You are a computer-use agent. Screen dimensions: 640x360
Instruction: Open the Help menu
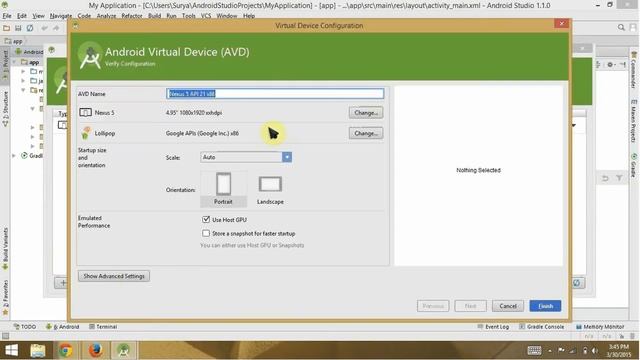pyautogui.click(x=249, y=16)
